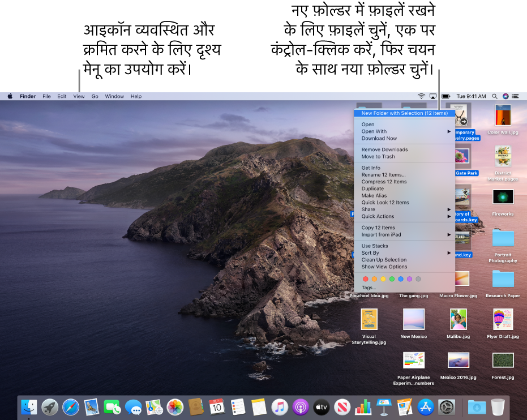
Task: Choose Compress 12 Items
Action: 404,182
